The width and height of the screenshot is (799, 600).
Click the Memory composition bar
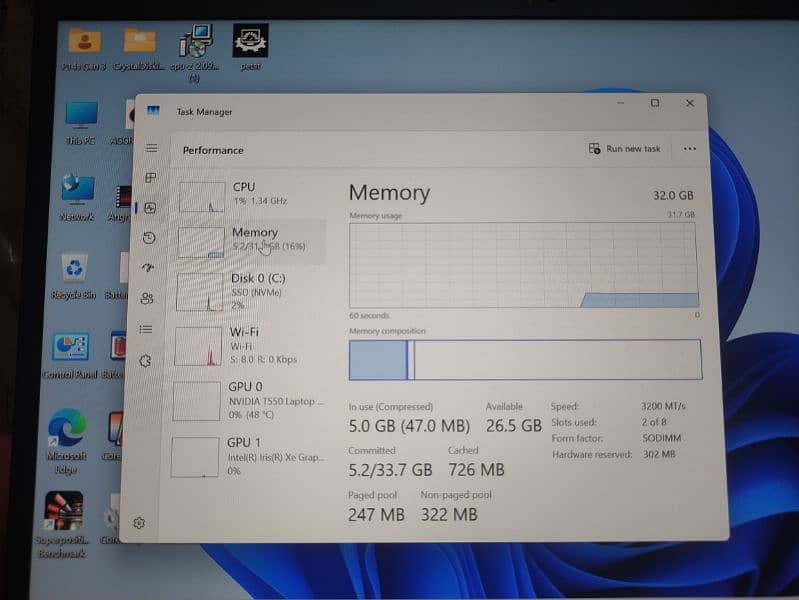[x=525, y=360]
